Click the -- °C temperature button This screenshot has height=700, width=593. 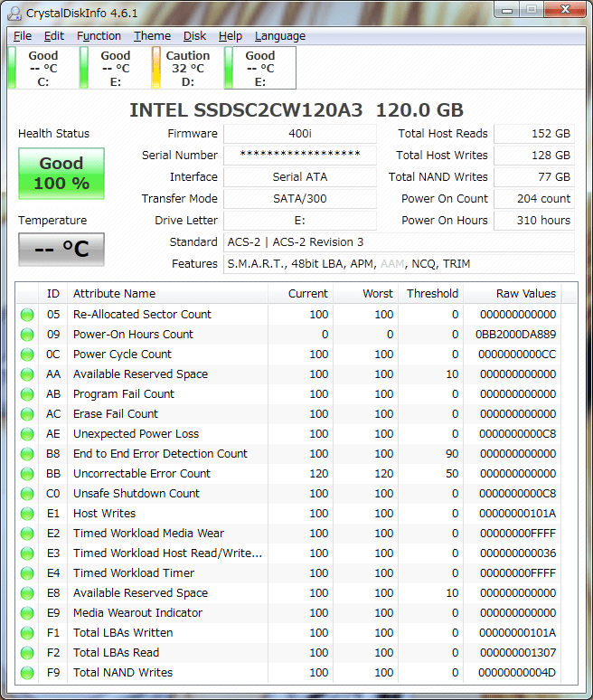[x=61, y=249]
